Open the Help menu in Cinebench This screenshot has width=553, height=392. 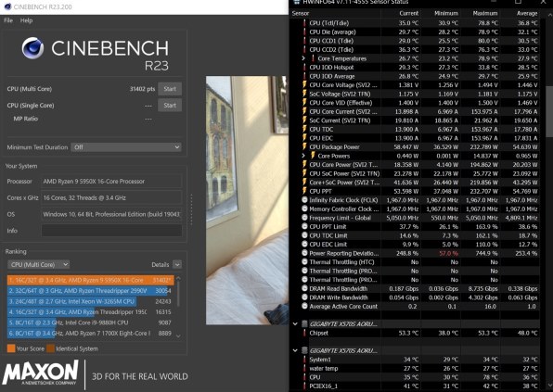coord(26,20)
